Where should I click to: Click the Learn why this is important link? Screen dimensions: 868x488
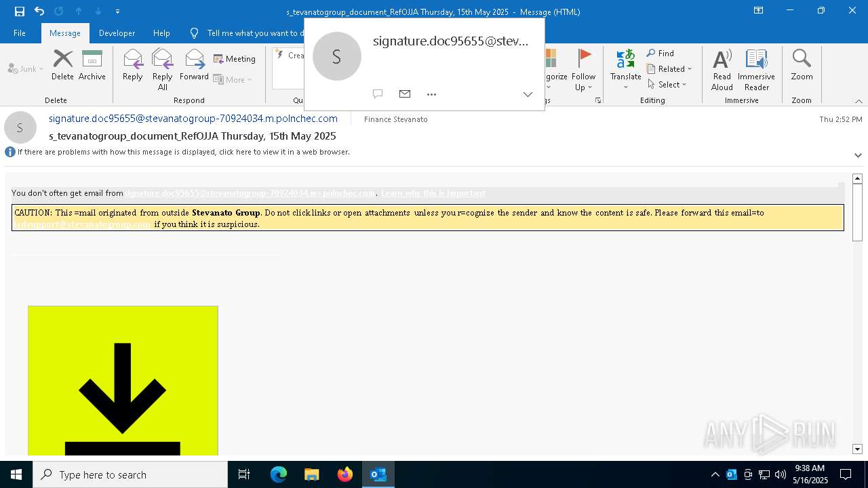[x=433, y=193]
